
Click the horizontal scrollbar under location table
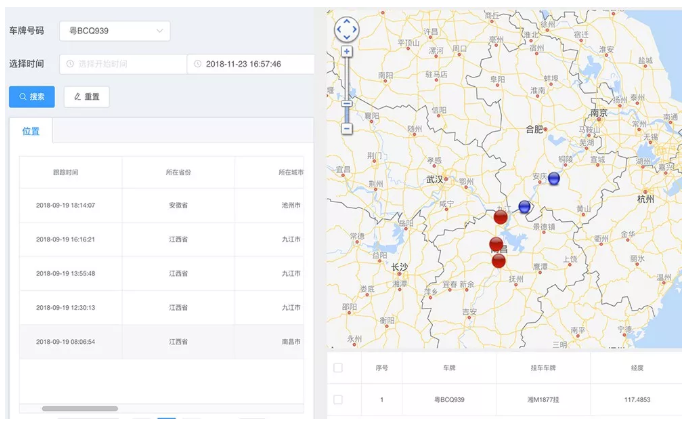click(79, 408)
